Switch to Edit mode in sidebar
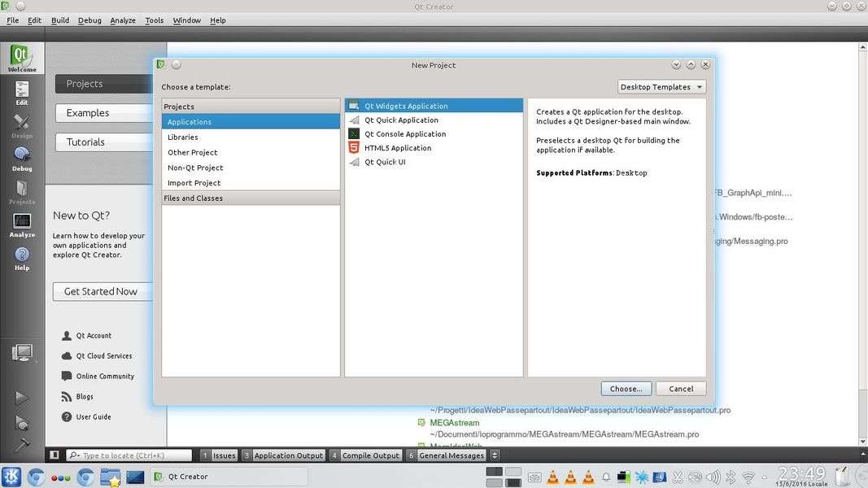 coord(22,93)
